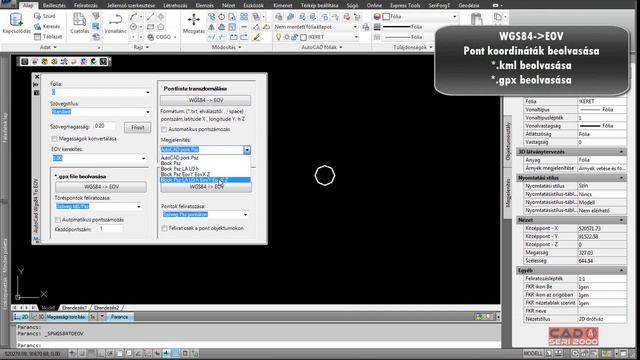Image resolution: width=640 pixels, height=360 pixels.
Task: Open the Fólia dropdown in palette
Action: 100,93
